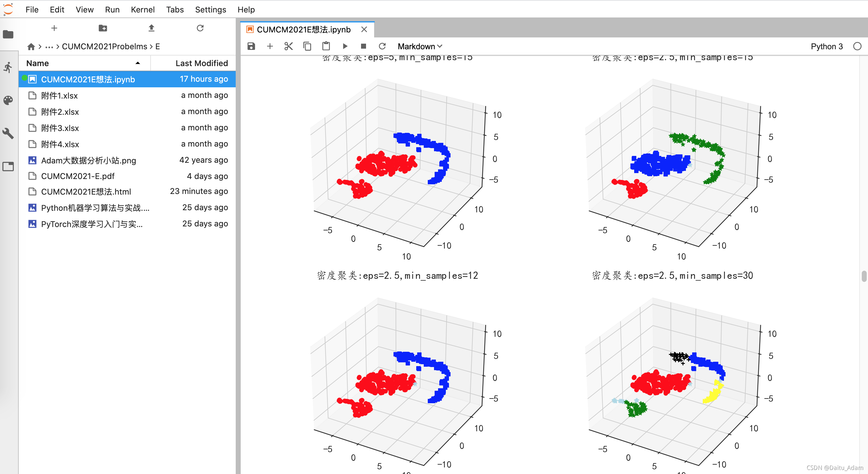Screen dimensions: 868x474
Task: Click the eps=2.5, min_samples=12 plot title
Action: pyautogui.click(x=398, y=275)
